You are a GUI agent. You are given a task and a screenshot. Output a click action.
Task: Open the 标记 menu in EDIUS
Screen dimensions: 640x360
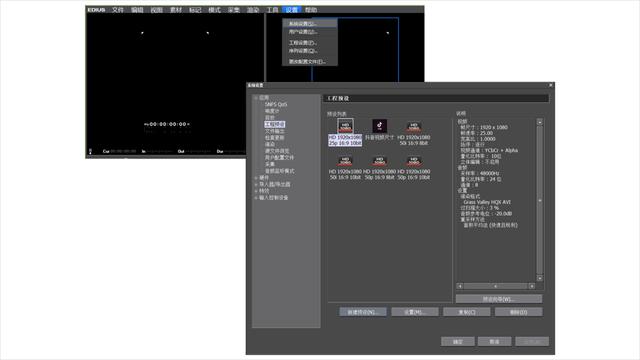(195, 10)
